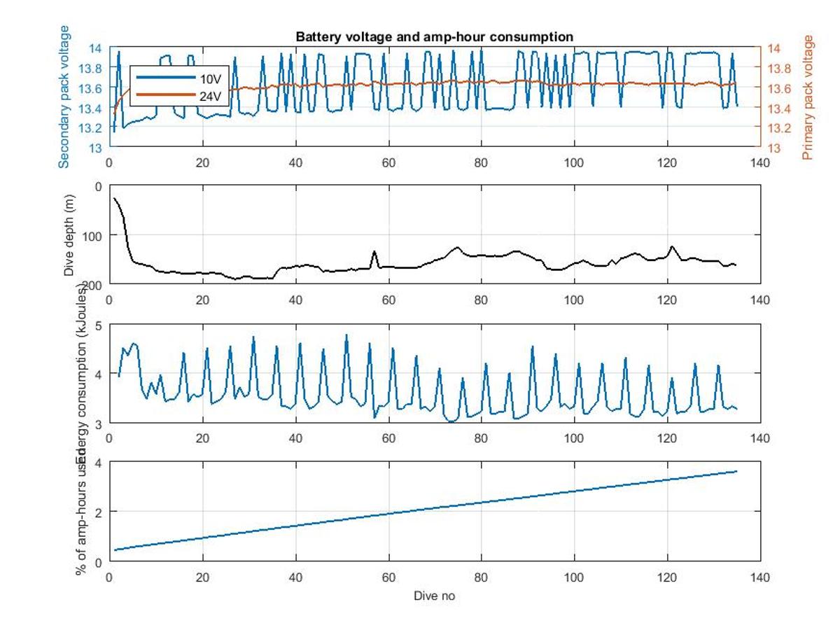Click the 100 tick on the Dive depth y-axis
Viewport: 840px width, 630px height.
(x=93, y=235)
